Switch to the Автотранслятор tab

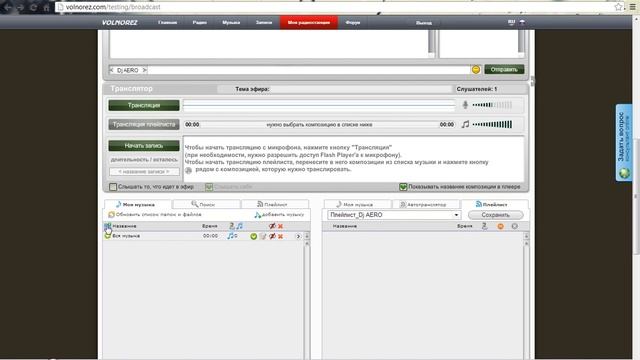[426, 204]
